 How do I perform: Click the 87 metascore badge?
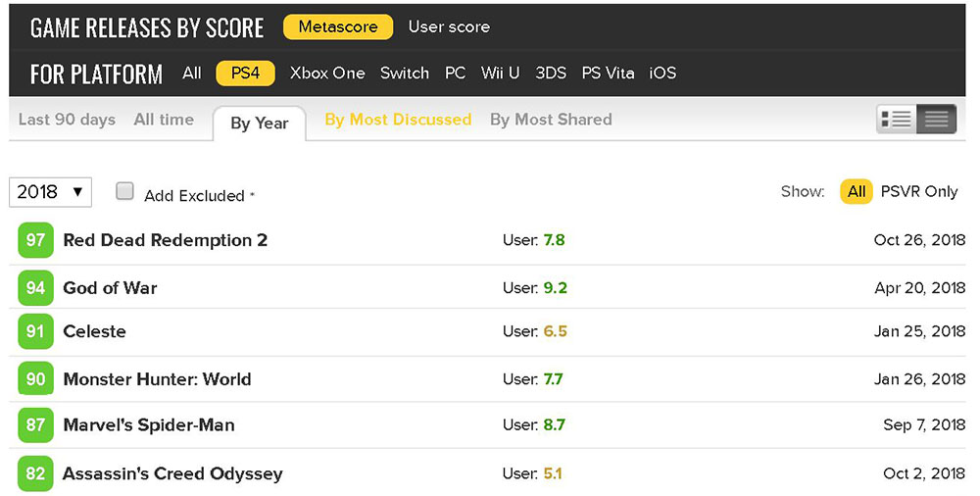35,424
